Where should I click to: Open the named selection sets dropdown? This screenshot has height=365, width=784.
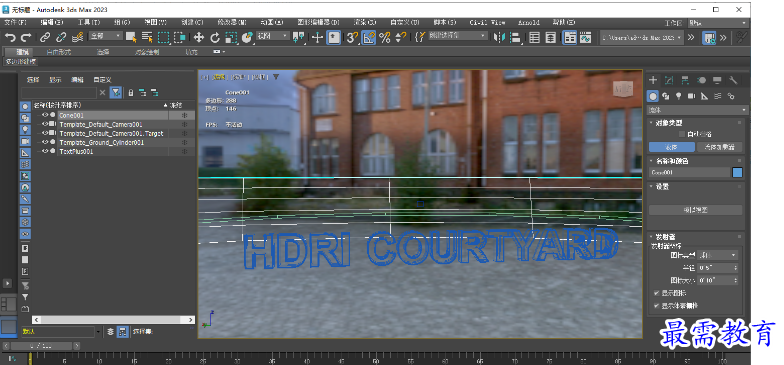point(457,36)
